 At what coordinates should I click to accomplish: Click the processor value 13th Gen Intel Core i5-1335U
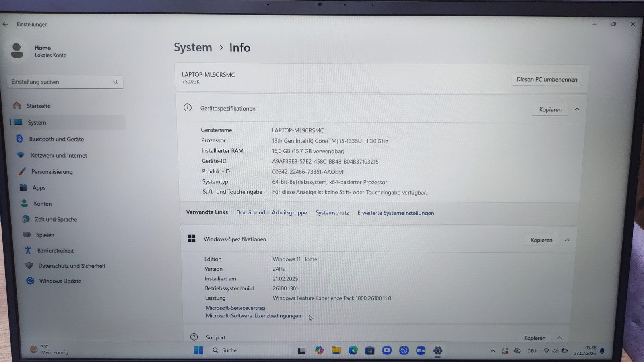tap(330, 141)
